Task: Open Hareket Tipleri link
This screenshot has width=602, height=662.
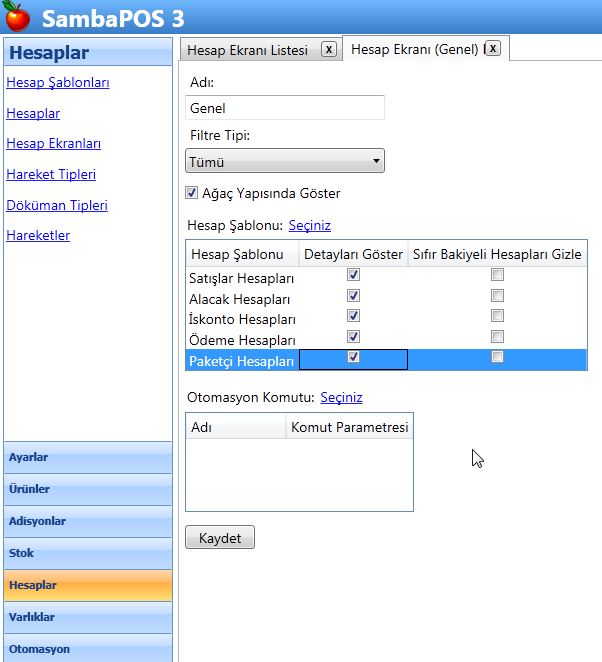Action: click(51, 174)
